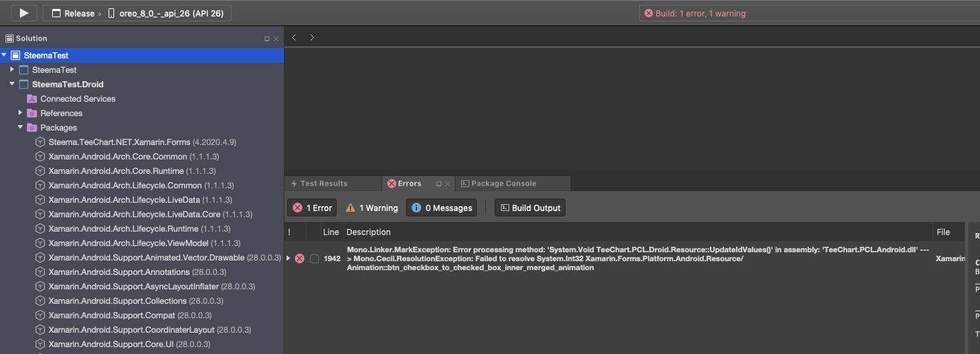The height and width of the screenshot is (354, 980).
Task: Navigate back with the left arrow
Action: coord(294,38)
